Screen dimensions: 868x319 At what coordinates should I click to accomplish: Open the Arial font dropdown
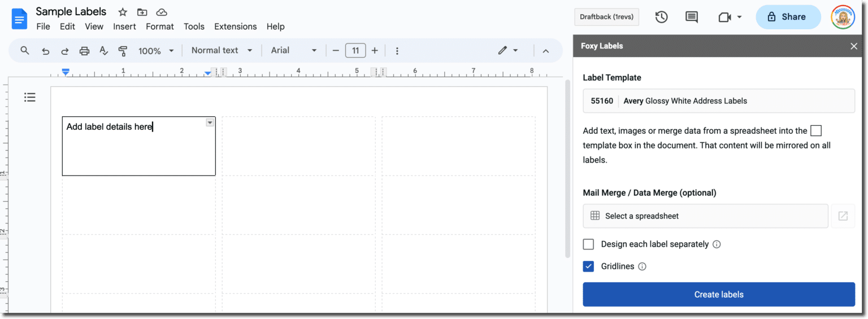pyautogui.click(x=294, y=50)
